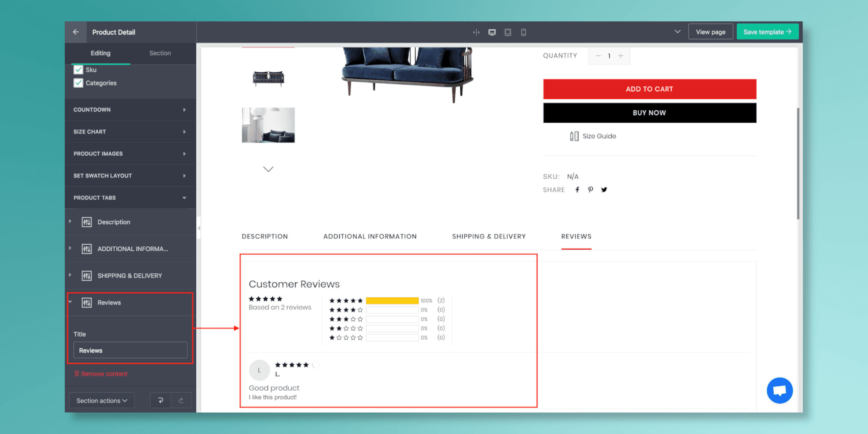The width and height of the screenshot is (868, 434).
Task: Click the Remove content link
Action: click(104, 374)
